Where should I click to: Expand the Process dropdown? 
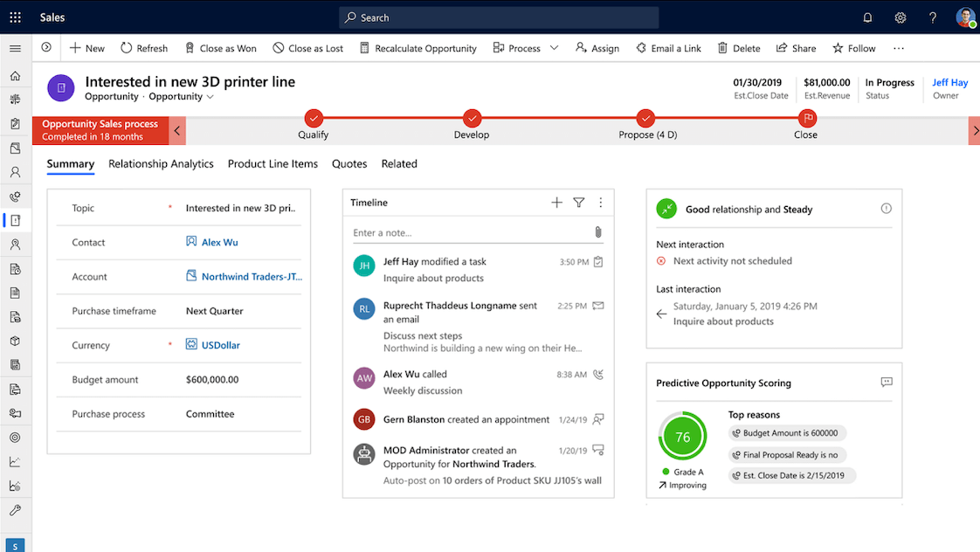(554, 48)
